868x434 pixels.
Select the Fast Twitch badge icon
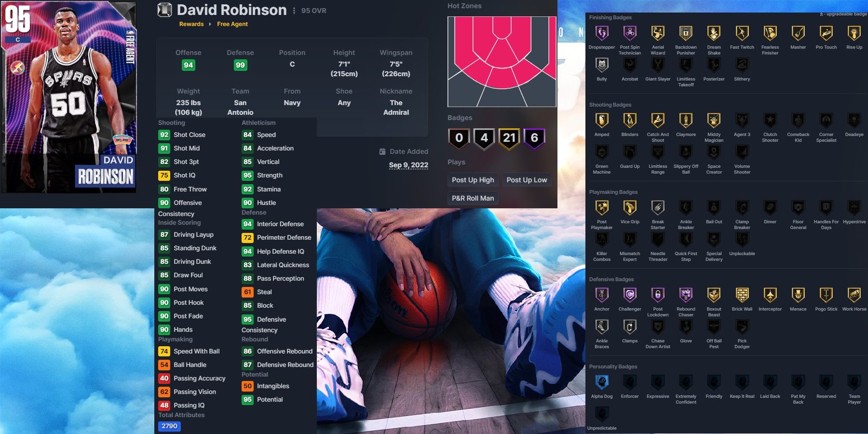click(x=742, y=33)
